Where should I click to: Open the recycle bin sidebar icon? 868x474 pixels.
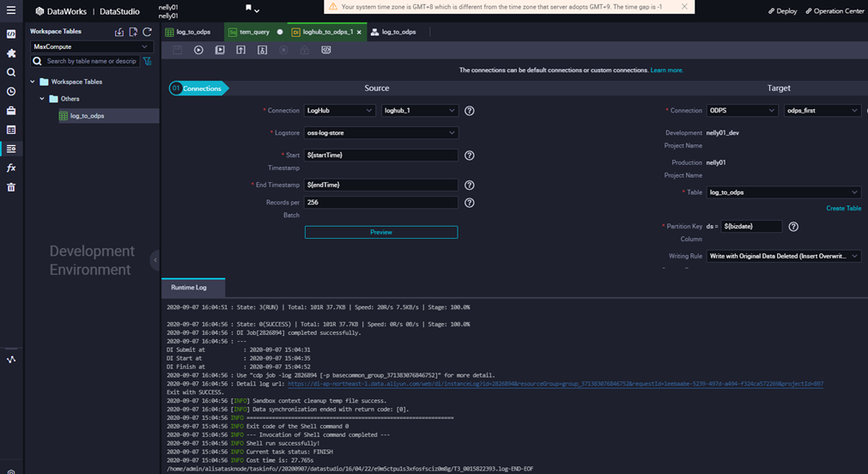(11, 187)
